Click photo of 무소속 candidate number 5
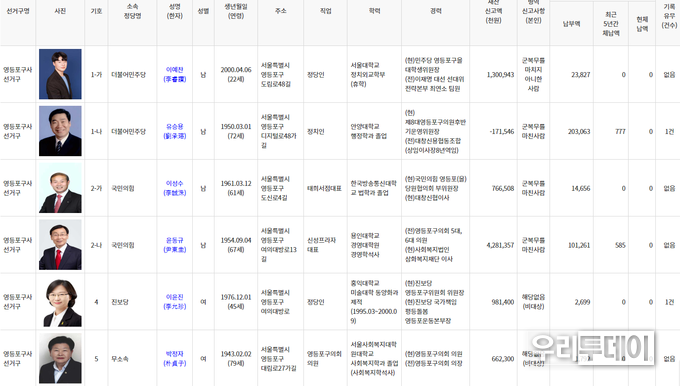 [x=60, y=358]
